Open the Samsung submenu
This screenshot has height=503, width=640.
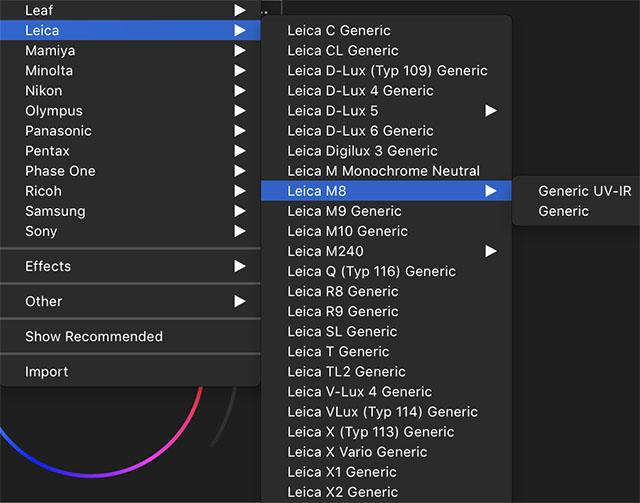coord(130,211)
